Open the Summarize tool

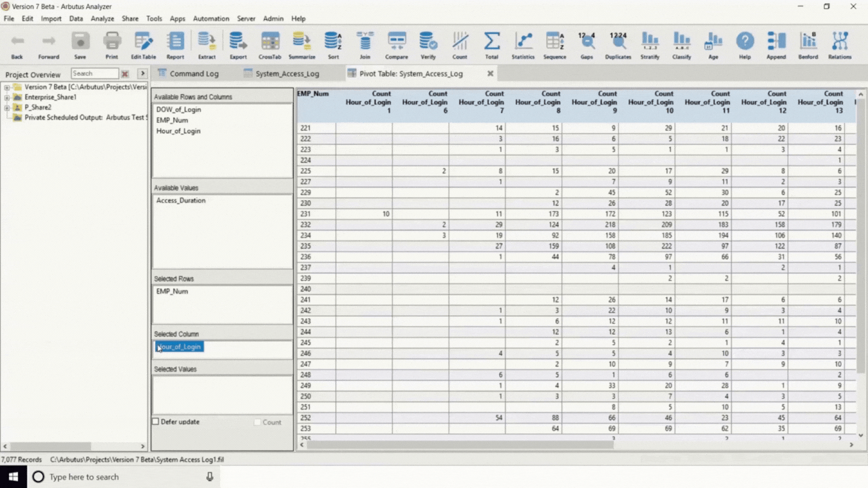301,43
